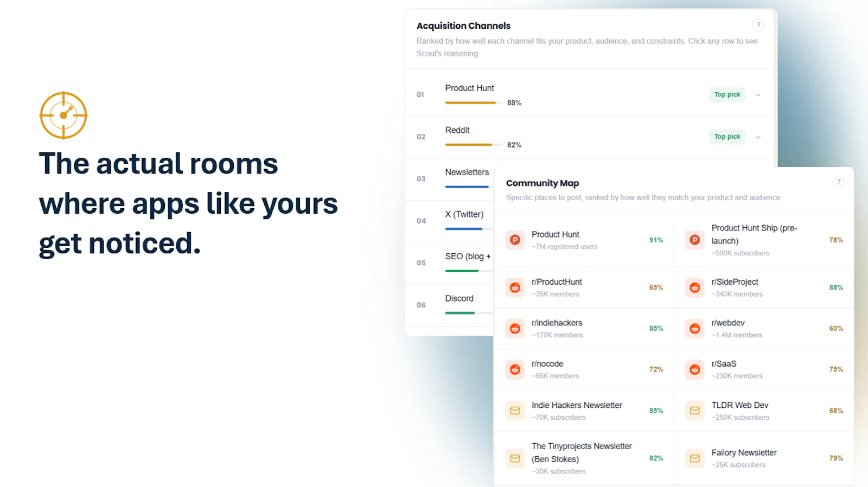Click the Scout crosshair target logo
The width and height of the screenshot is (868, 487).
point(63,115)
